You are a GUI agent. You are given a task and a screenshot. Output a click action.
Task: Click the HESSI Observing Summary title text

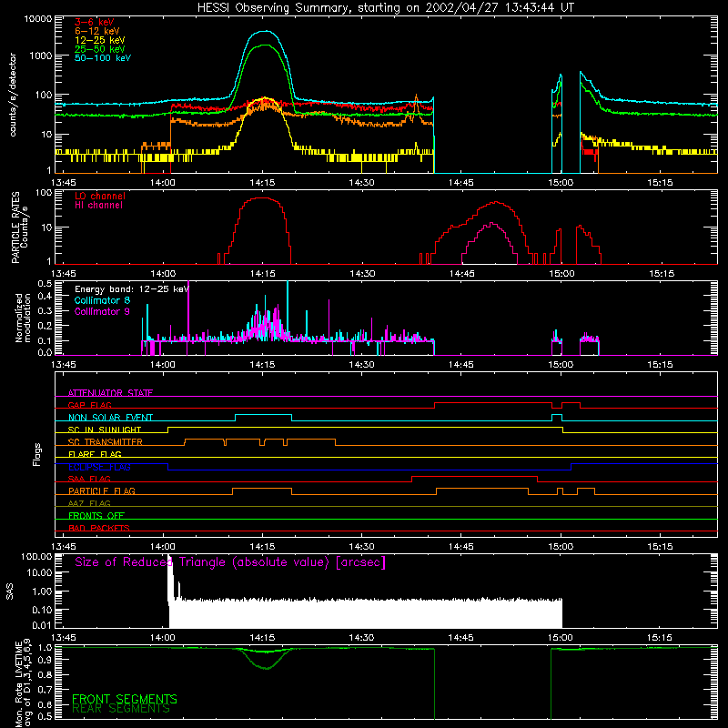pos(385,8)
